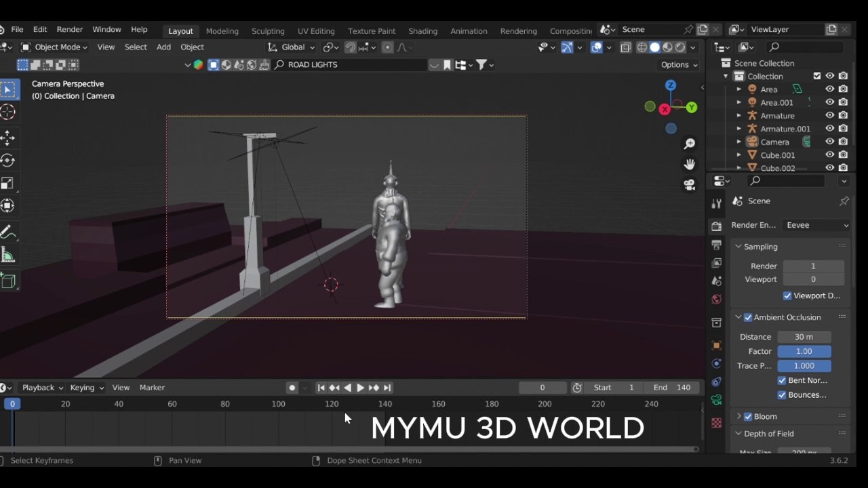Toggle camera view with the camera icon
Screen dimensions: 868x488
tap(690, 184)
